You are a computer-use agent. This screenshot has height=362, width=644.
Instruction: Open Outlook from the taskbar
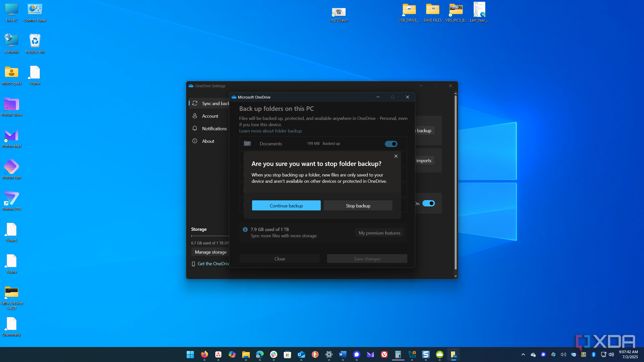pos(301,354)
